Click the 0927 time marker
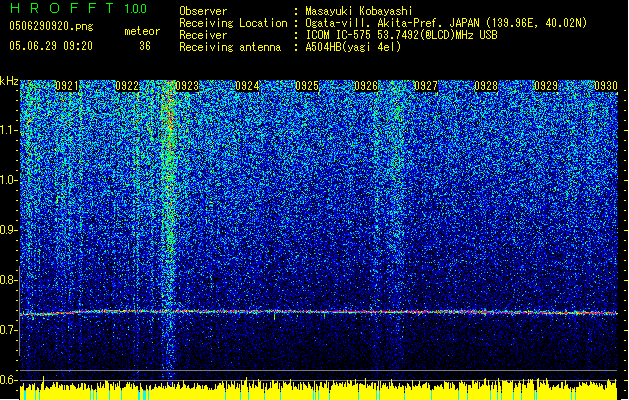 [426, 86]
